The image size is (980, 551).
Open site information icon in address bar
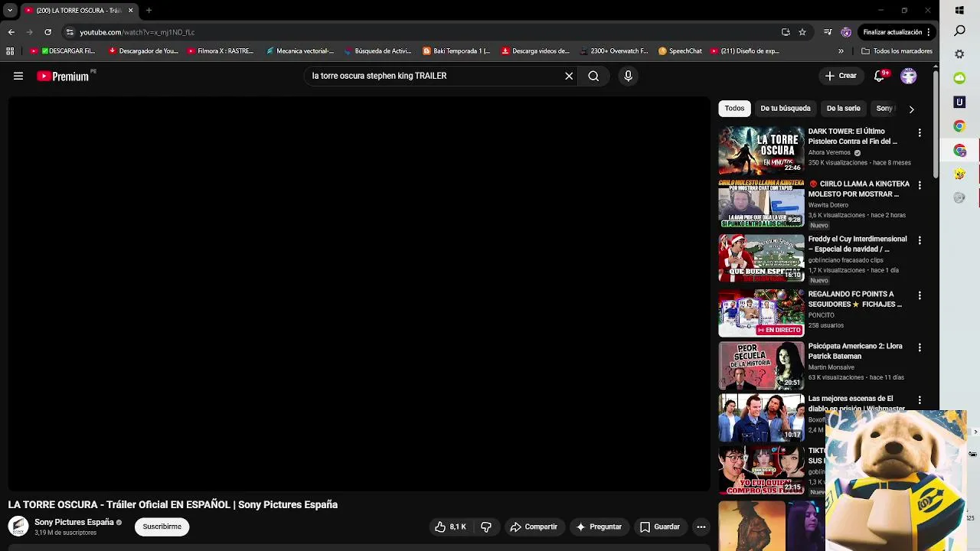(70, 32)
